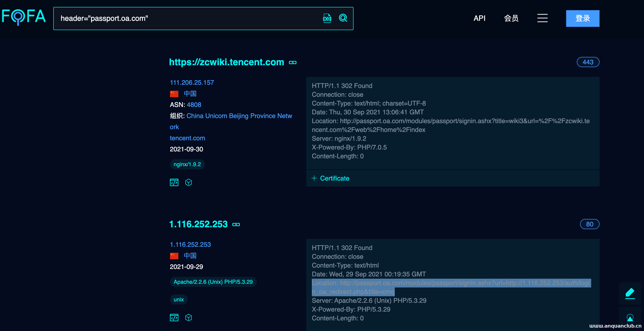The image size is (644, 331).
Task: Filter by ASN 4808 link
Action: [x=194, y=105]
